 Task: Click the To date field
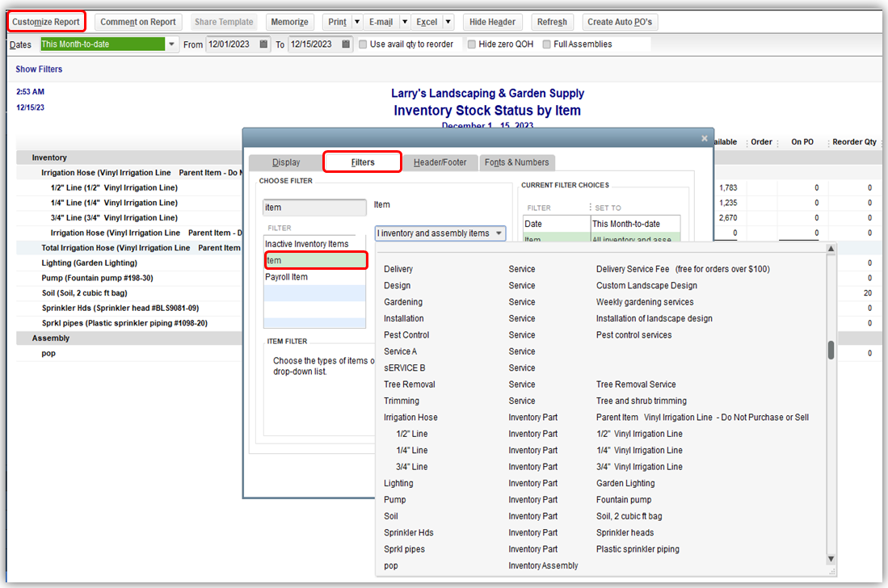coord(314,44)
